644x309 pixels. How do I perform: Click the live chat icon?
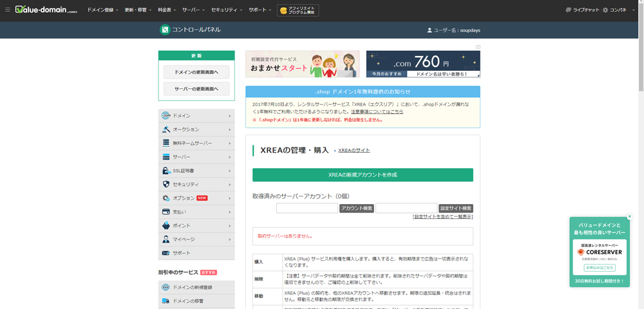(569, 10)
